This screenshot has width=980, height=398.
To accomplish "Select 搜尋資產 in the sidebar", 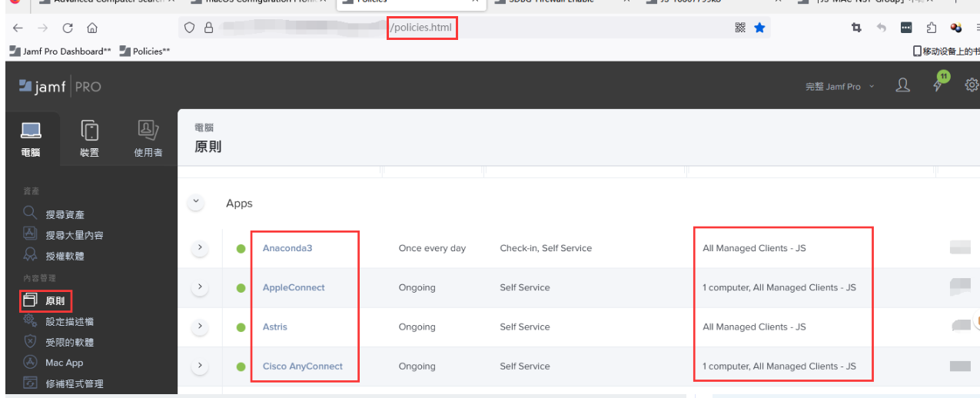I will click(65, 214).
